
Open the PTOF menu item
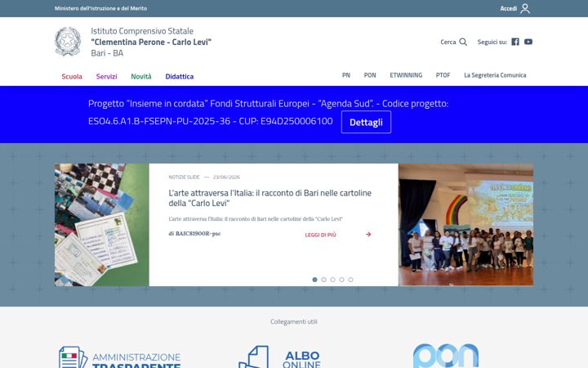click(x=443, y=75)
